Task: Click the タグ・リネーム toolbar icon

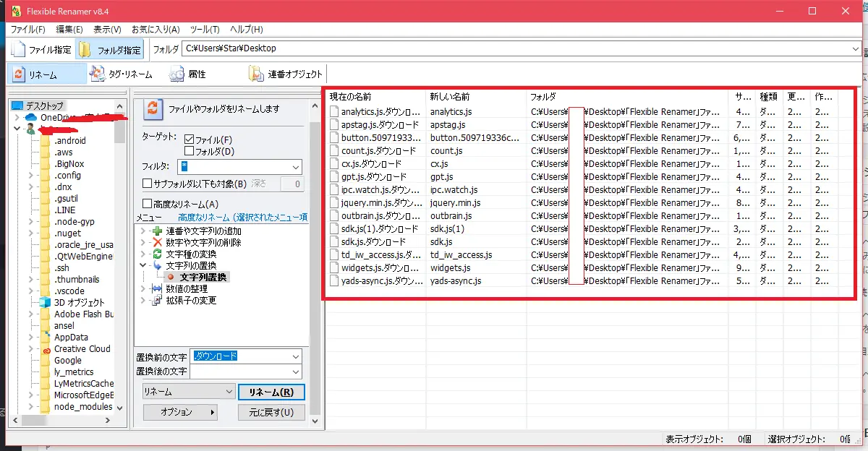Action: 98,74
